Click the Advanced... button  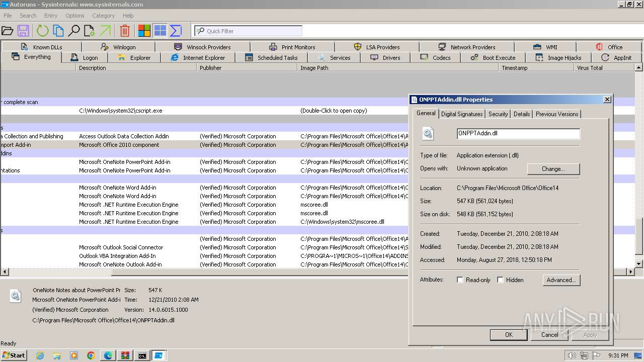point(561,280)
